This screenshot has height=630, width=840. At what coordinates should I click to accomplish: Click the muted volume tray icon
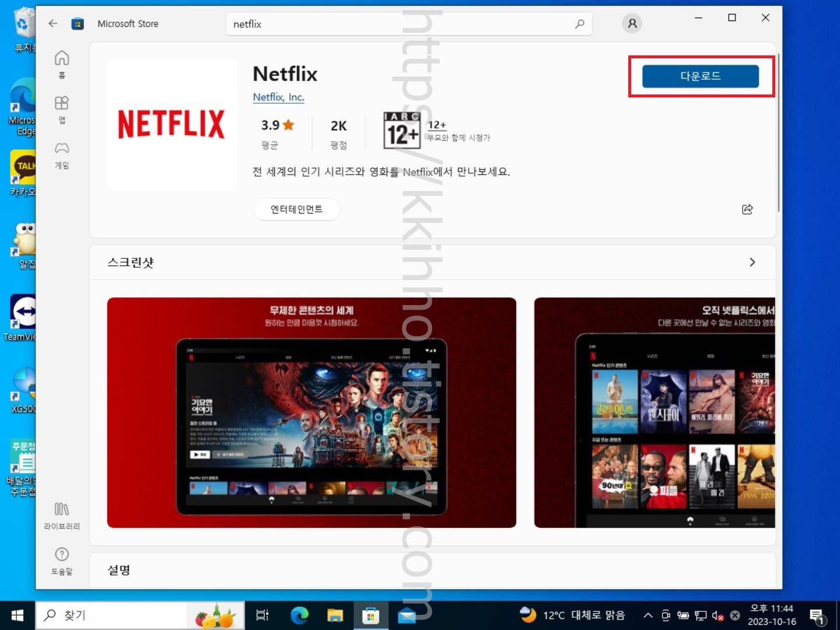(717, 615)
